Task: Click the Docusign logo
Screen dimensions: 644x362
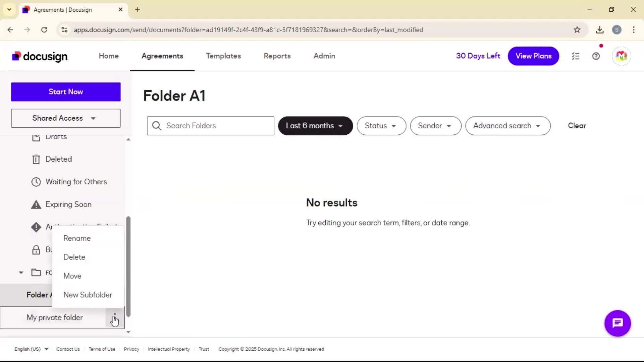Action: [40, 56]
